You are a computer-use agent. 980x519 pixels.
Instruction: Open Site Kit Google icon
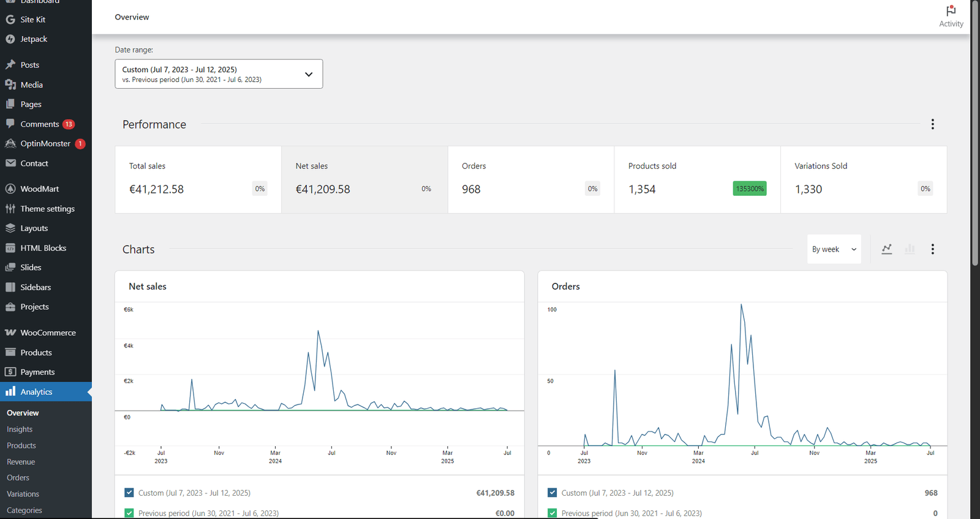[x=10, y=20]
